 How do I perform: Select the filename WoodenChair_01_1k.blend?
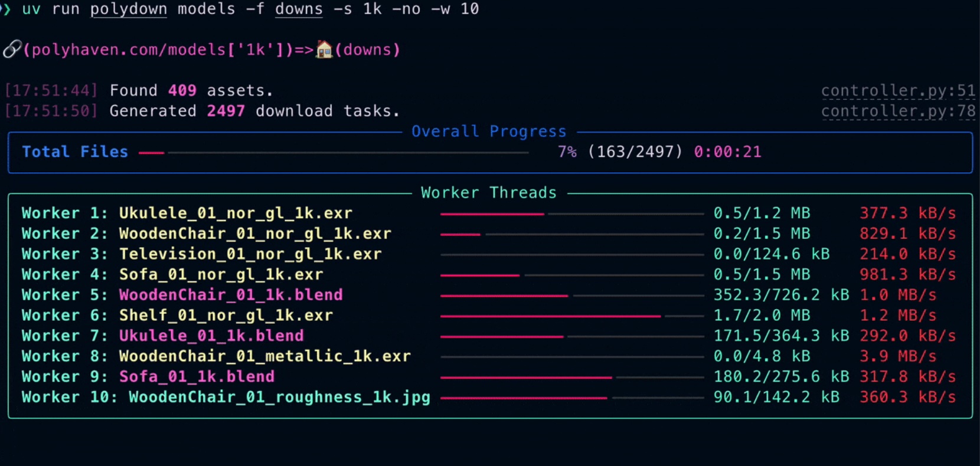[x=231, y=295]
